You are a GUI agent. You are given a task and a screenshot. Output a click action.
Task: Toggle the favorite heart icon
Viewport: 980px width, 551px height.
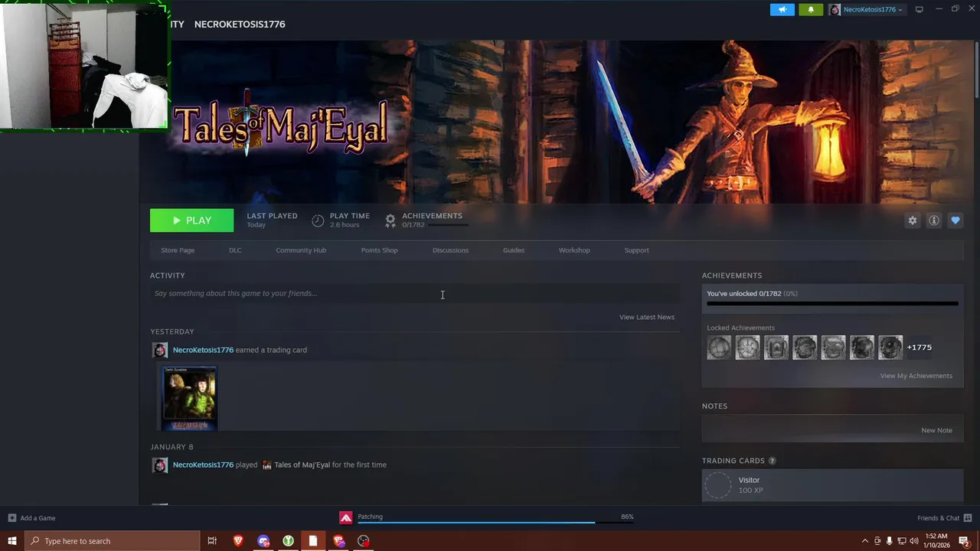point(955,220)
